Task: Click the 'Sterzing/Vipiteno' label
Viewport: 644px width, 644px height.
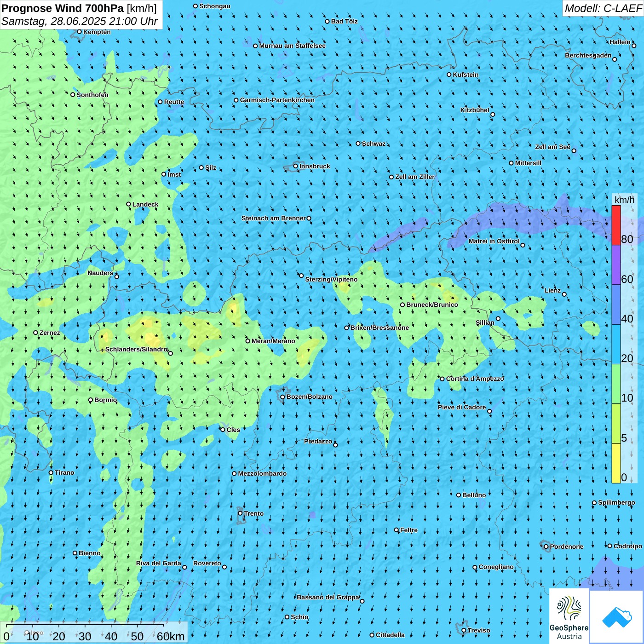Action: (331, 279)
